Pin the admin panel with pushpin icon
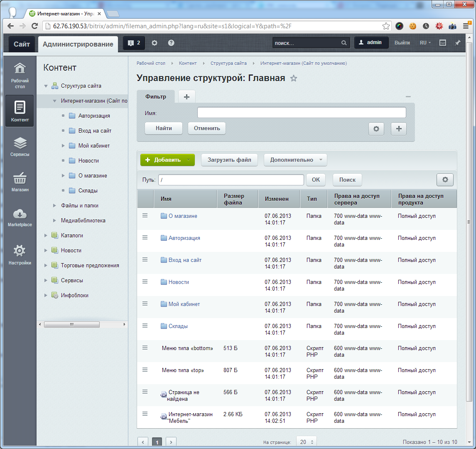This screenshot has width=476, height=449. pyautogui.click(x=458, y=43)
